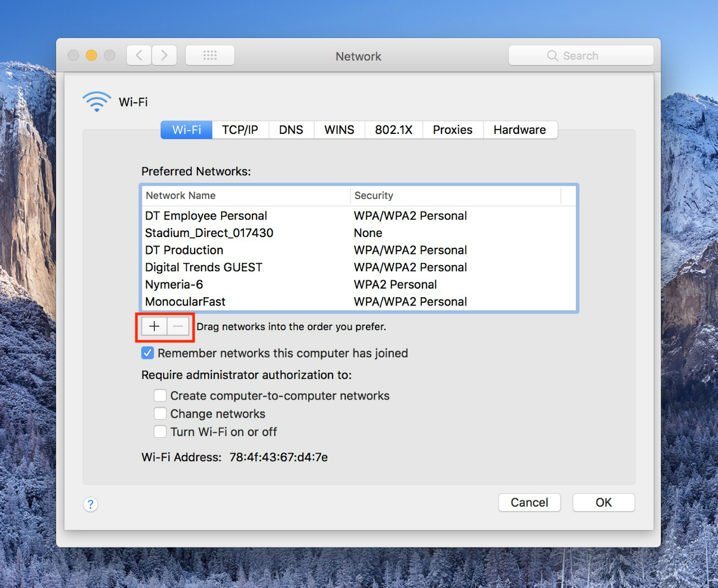Click the magnifier icon in the search field
This screenshot has width=718, height=588.
(553, 55)
